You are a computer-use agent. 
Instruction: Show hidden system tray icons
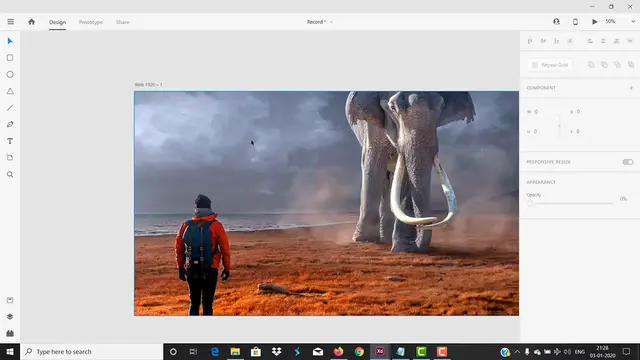(x=517, y=351)
